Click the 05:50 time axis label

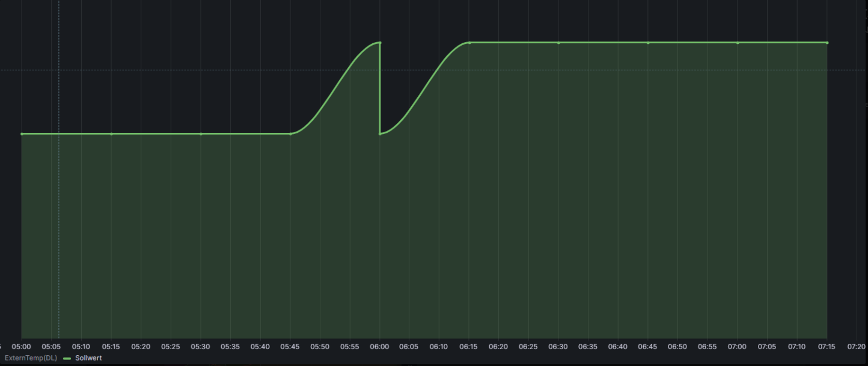[x=320, y=347]
